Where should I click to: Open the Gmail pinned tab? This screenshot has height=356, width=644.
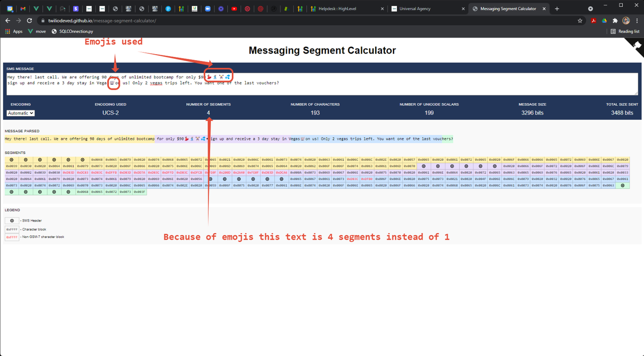[x=23, y=8]
